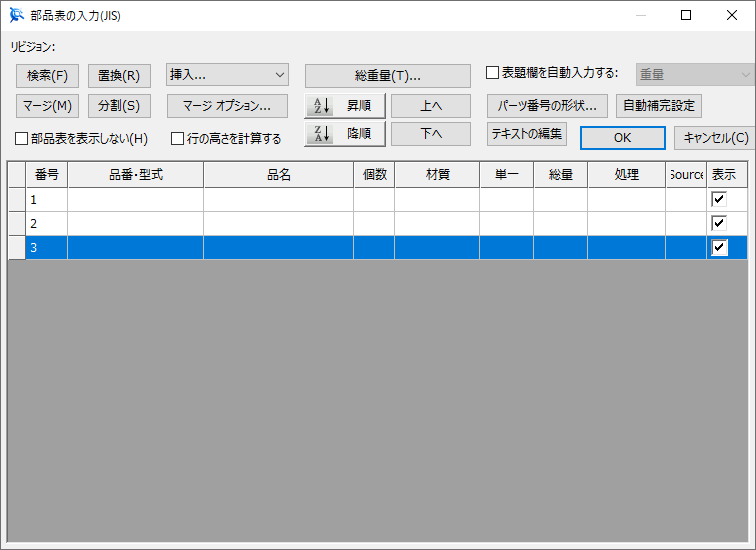Screen dimensions: 756x550
Task: Click 材質 cell in row 1
Action: pyautogui.click(x=437, y=200)
